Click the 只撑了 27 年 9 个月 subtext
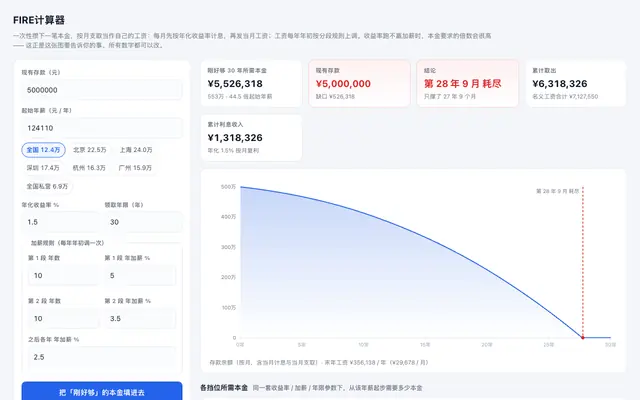Screen dimensions: 640x400 450,97
